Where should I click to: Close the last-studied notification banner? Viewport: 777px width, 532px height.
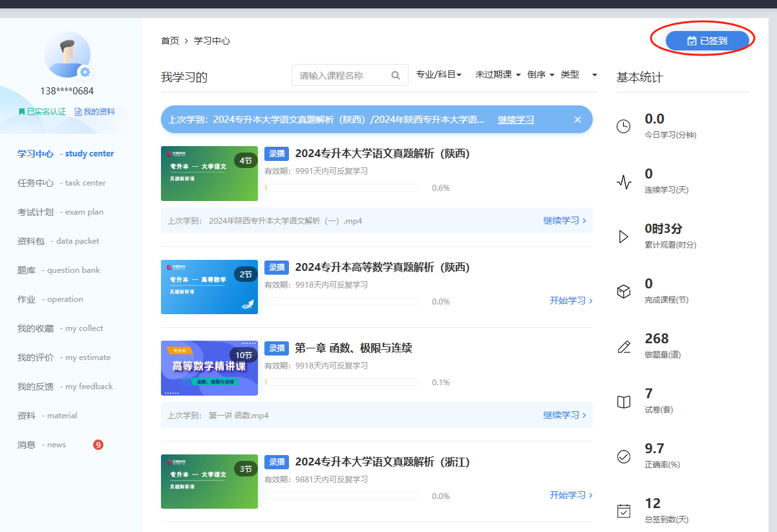pos(577,120)
